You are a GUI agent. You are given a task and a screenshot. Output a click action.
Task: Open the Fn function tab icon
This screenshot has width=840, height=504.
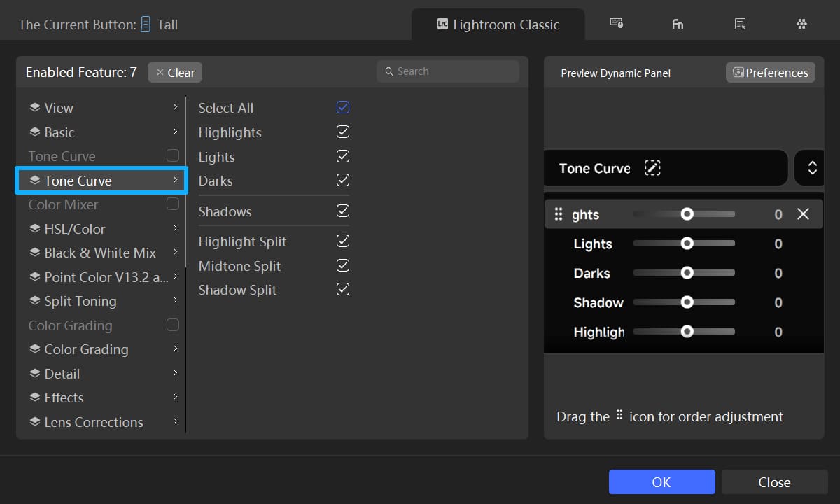tap(678, 24)
